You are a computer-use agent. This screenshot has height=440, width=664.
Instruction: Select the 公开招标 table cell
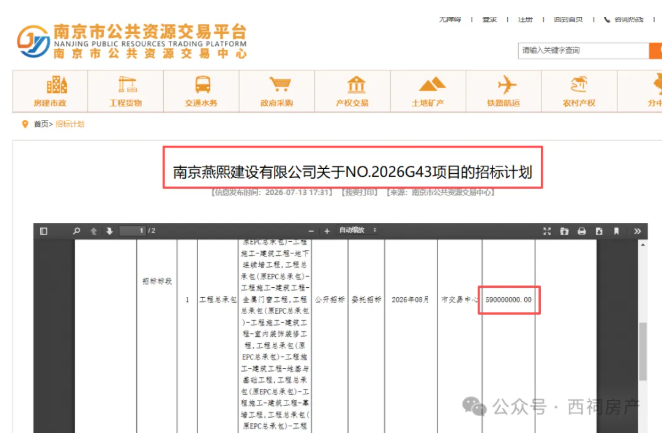[330, 300]
